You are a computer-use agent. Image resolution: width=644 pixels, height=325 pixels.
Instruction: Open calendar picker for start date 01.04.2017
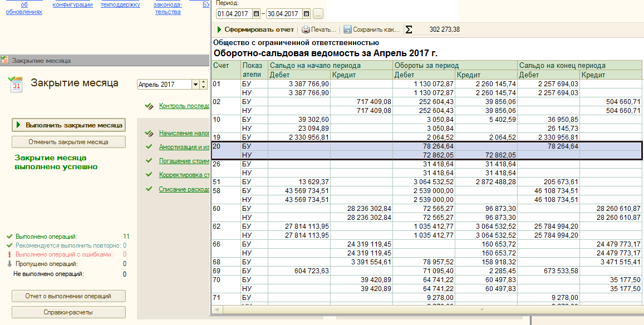click(256, 14)
